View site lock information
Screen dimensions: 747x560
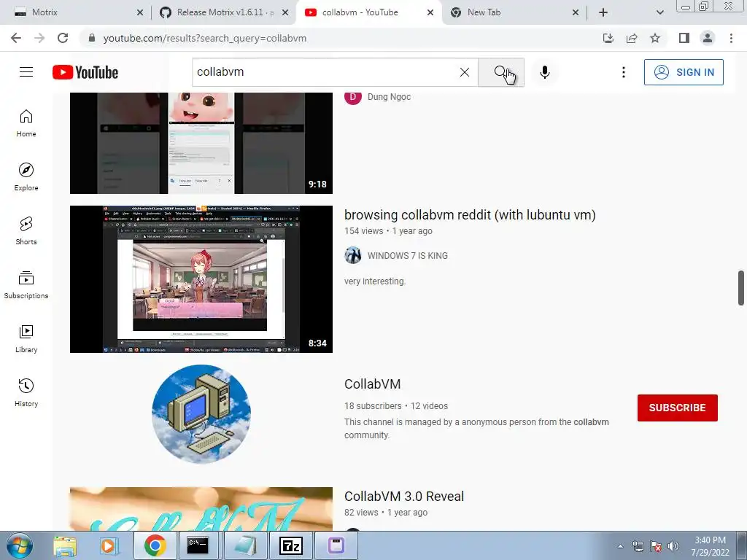click(x=92, y=38)
